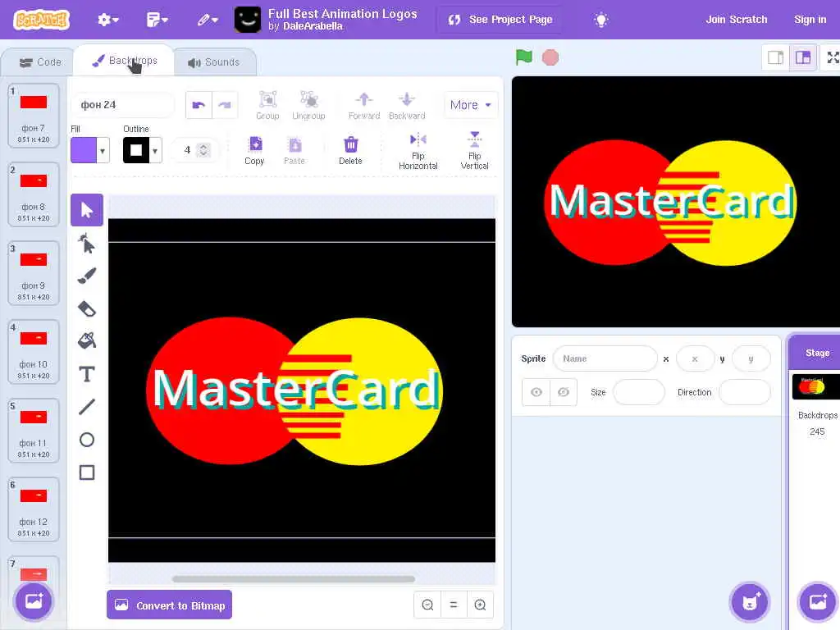
Task: Zoom out the paint canvas
Action: click(x=427, y=605)
